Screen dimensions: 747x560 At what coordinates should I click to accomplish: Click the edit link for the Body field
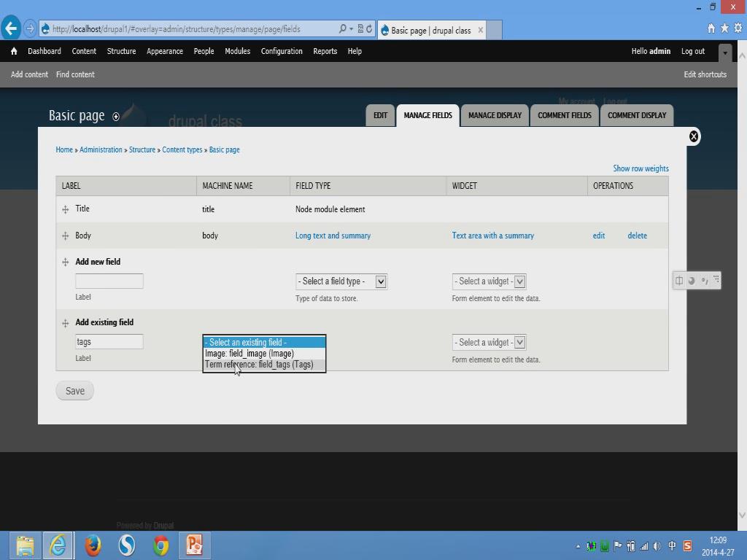coord(599,236)
